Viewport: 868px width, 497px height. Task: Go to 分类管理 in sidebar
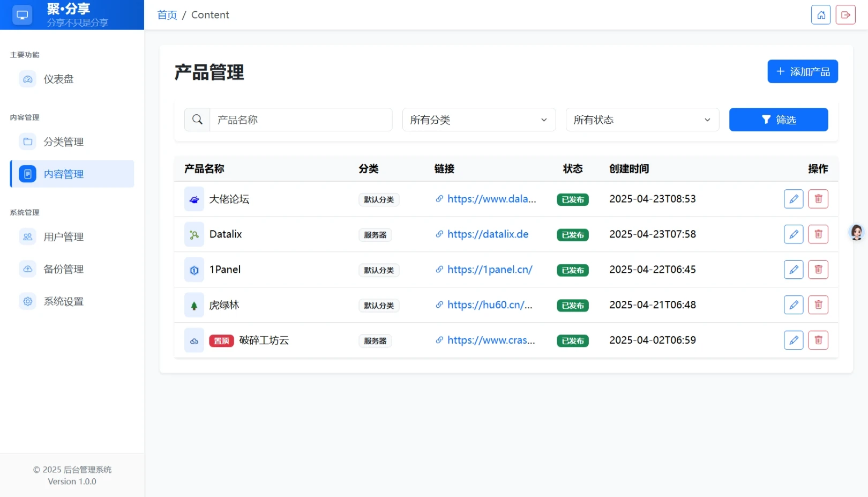pyautogui.click(x=63, y=142)
